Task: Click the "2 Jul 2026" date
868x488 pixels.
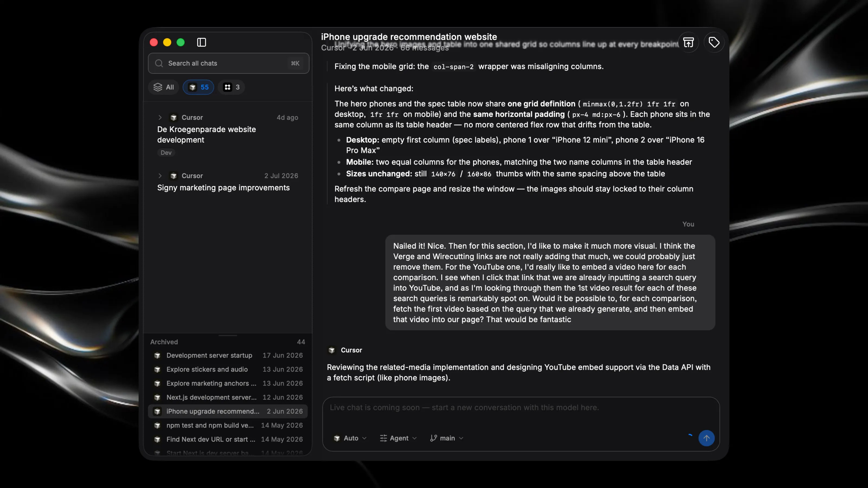Action: tap(281, 176)
